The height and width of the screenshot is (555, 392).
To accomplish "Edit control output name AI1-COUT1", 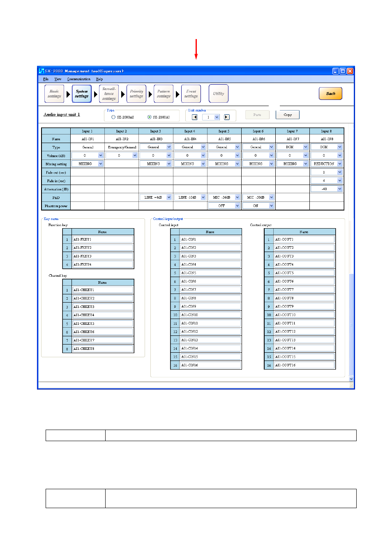I will click(304, 239).
